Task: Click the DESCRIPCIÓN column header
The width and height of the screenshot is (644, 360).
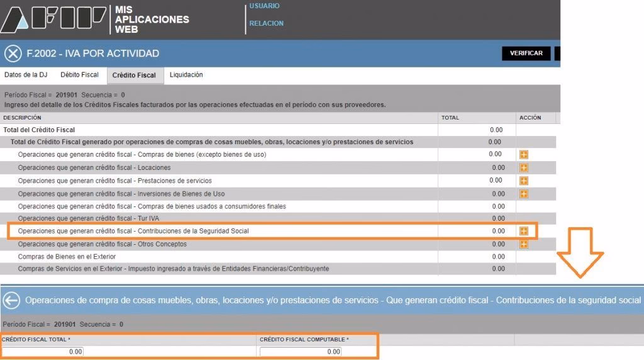Action: coord(22,118)
